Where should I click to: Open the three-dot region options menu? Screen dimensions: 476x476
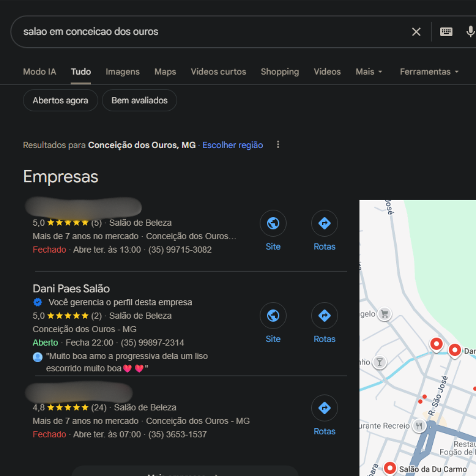278,145
